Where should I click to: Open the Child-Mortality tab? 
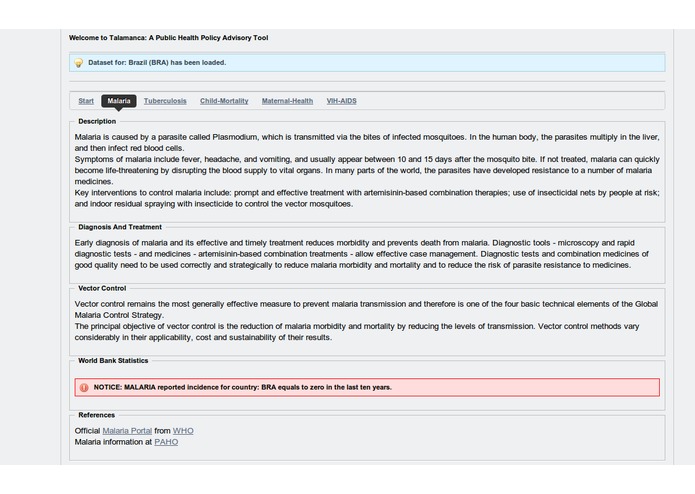pos(224,101)
